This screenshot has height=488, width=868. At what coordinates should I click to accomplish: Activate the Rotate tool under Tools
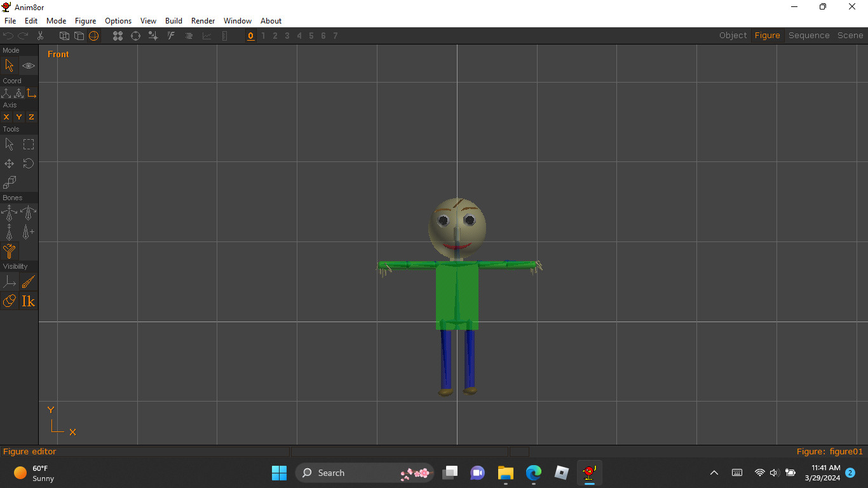point(28,163)
